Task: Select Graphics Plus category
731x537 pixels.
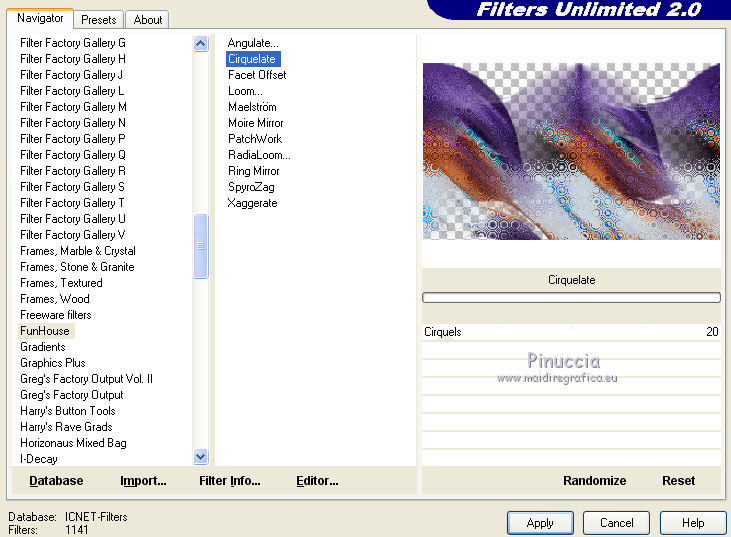Action: (x=53, y=363)
